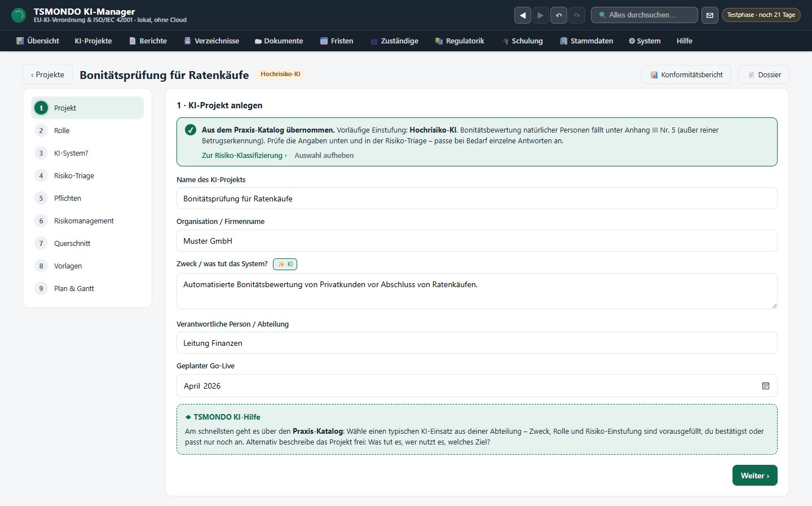Open the Fristen menu
Image resolution: width=812 pixels, height=506 pixels.
337,41
